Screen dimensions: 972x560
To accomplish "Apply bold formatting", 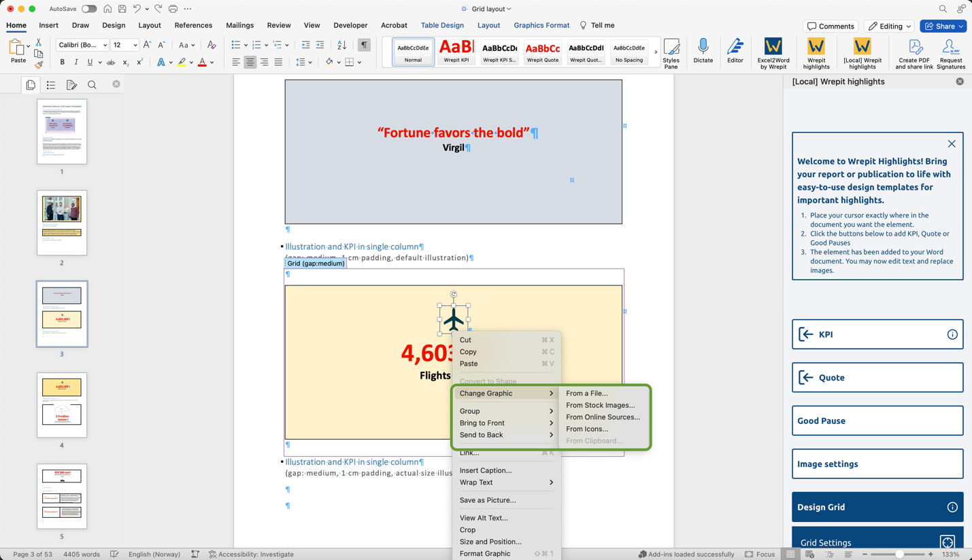I will (x=62, y=63).
